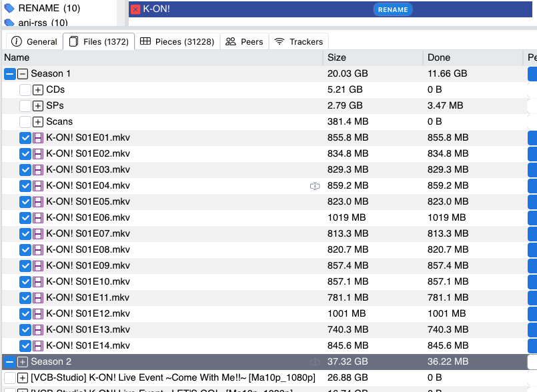Expand the SPs folder

(38, 106)
